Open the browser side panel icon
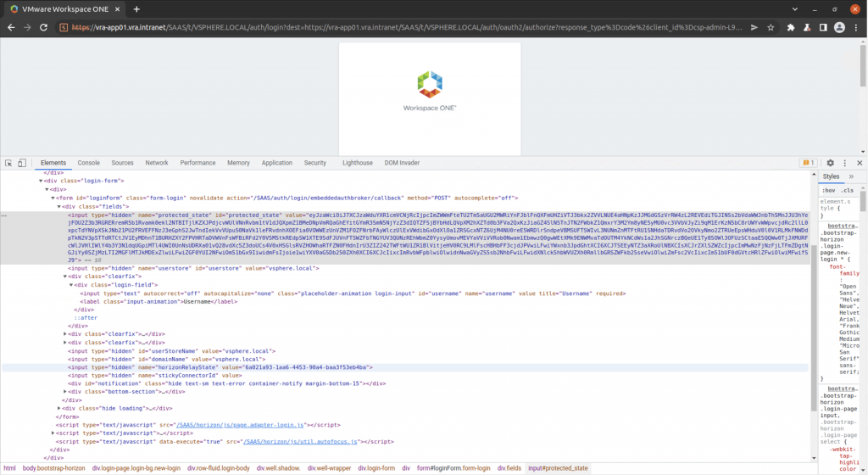 pos(823,27)
